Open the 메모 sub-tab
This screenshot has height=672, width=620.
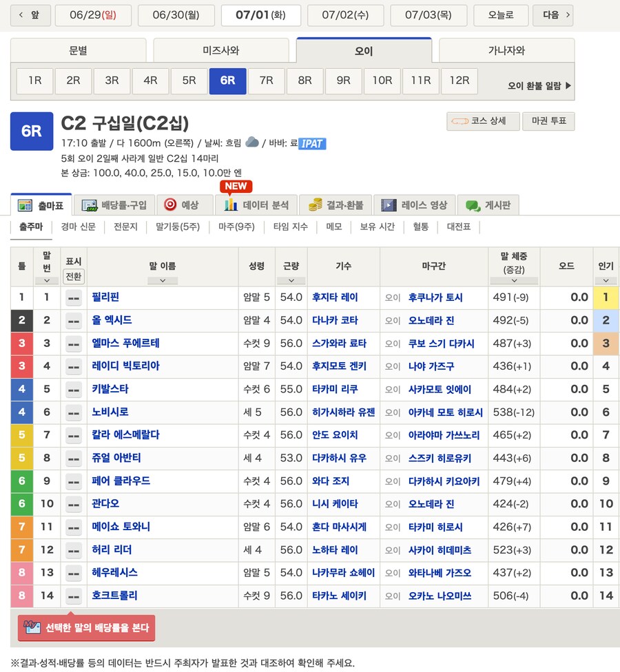pyautogui.click(x=334, y=227)
